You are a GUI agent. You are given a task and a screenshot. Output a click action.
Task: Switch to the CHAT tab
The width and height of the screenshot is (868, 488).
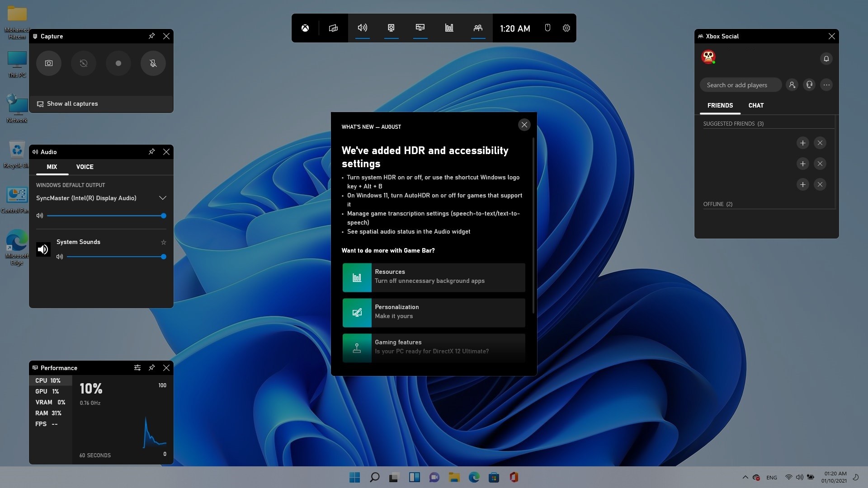coord(756,105)
